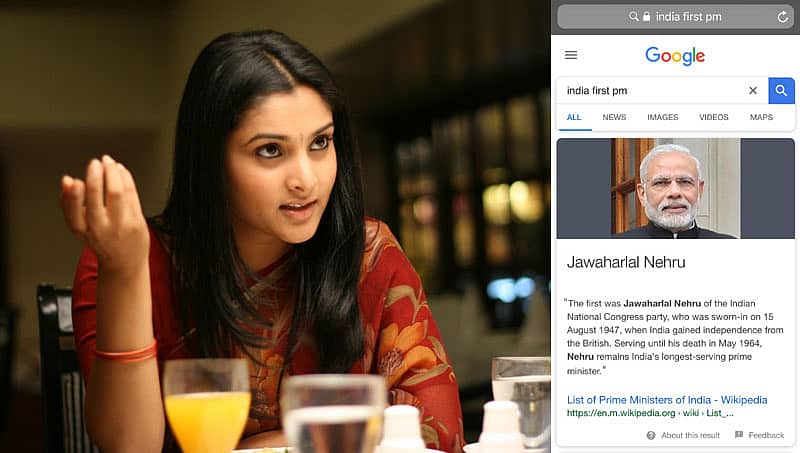
Task: Click the snippet line 'August 1947, when India gained'
Action: click(633, 330)
